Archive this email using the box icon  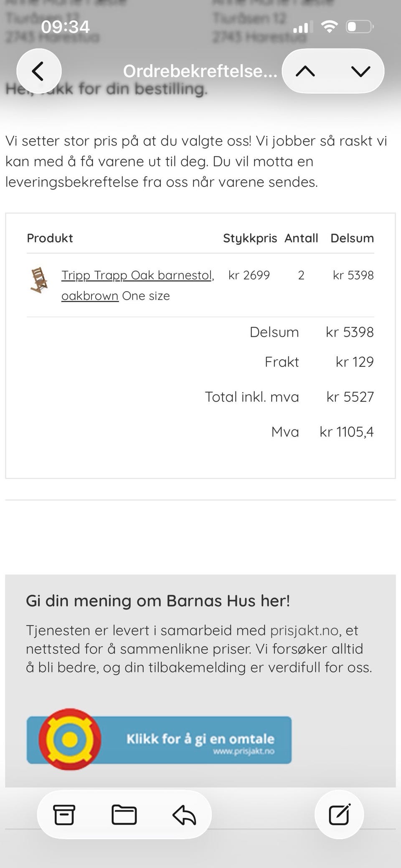64,815
